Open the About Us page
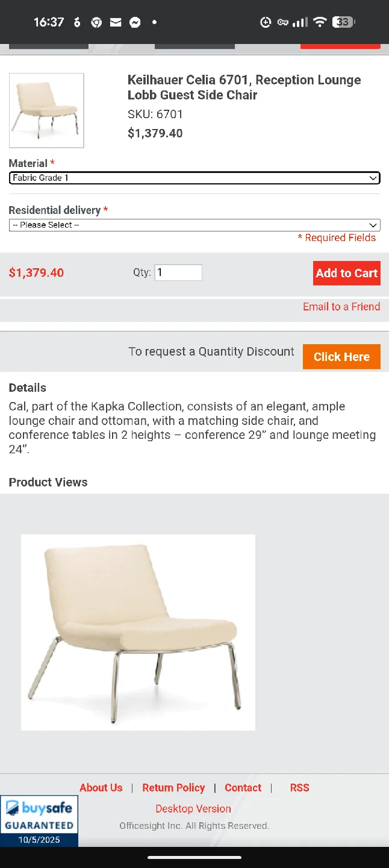Viewport: 389px width, 868px height. 101,788
